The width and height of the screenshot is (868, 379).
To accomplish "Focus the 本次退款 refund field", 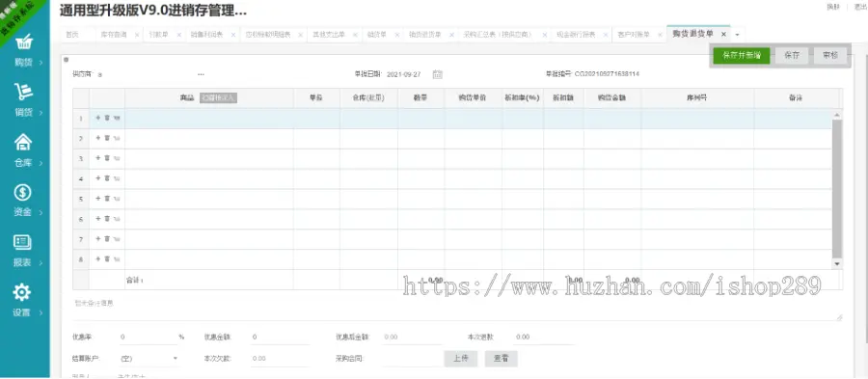I will (544, 337).
